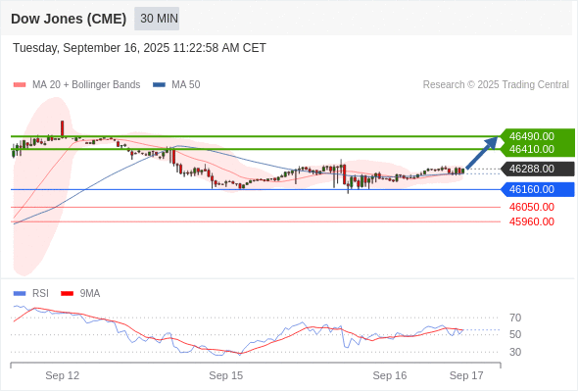Screen dimensions: 578x392
Task: Select the Sep 15 date axis marker
Action: tap(226, 375)
